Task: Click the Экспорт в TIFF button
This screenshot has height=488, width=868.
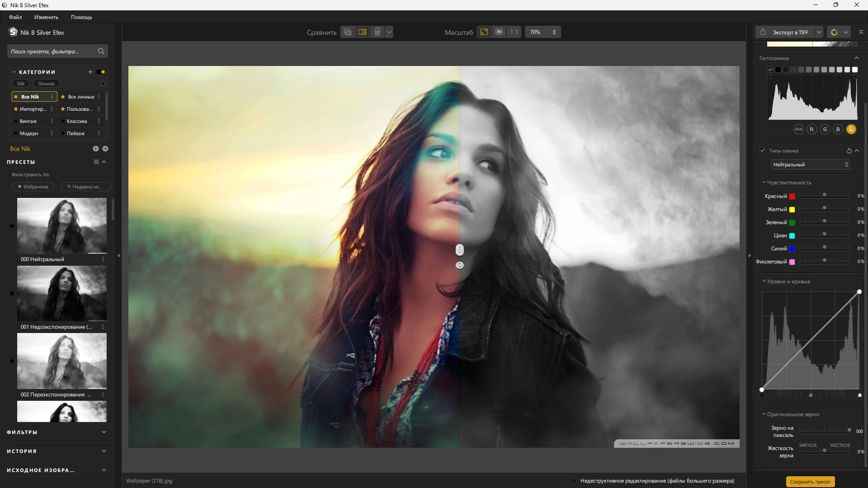Action: click(x=785, y=32)
